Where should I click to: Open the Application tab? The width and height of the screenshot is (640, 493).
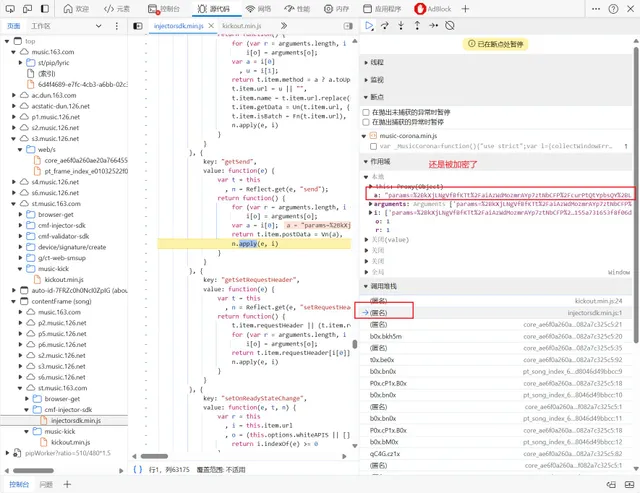pos(382,9)
